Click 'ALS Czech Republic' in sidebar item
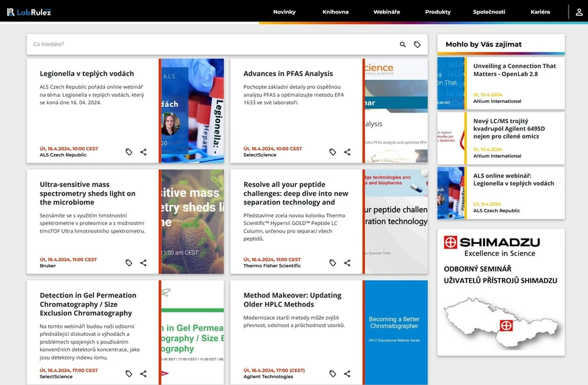Viewport: 588px width, 385px height. point(497,210)
